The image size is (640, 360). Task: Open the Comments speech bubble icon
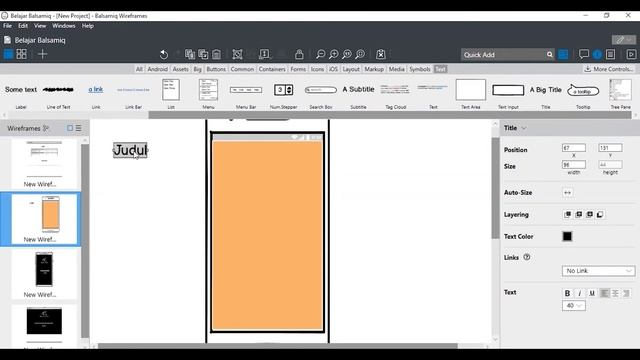point(584,54)
